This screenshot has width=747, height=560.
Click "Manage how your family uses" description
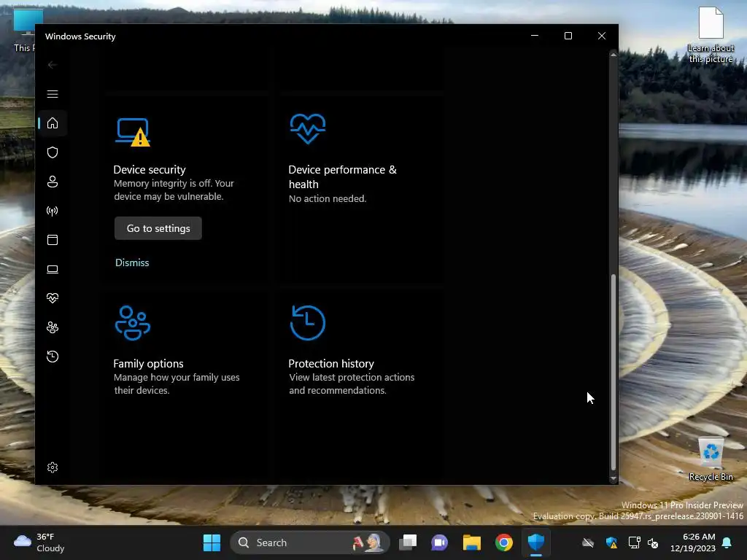click(177, 384)
